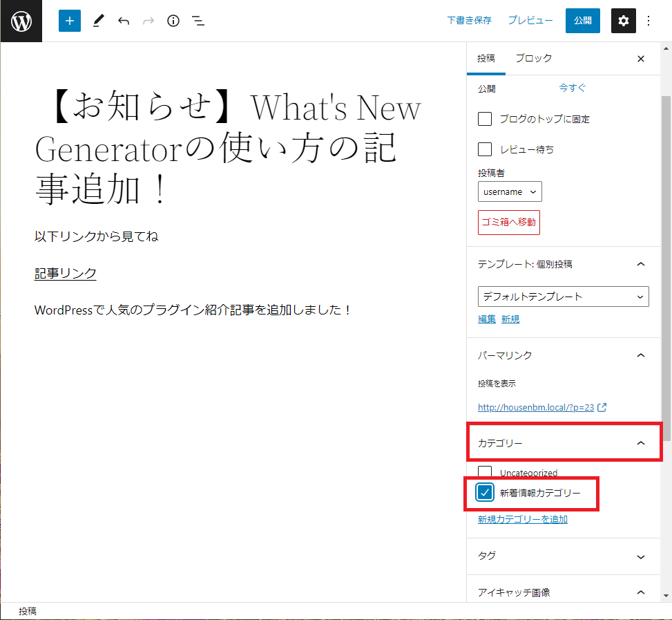Open the デフォルトテンプレート dropdown
Viewport: 672px width, 620px height.
[x=563, y=297]
